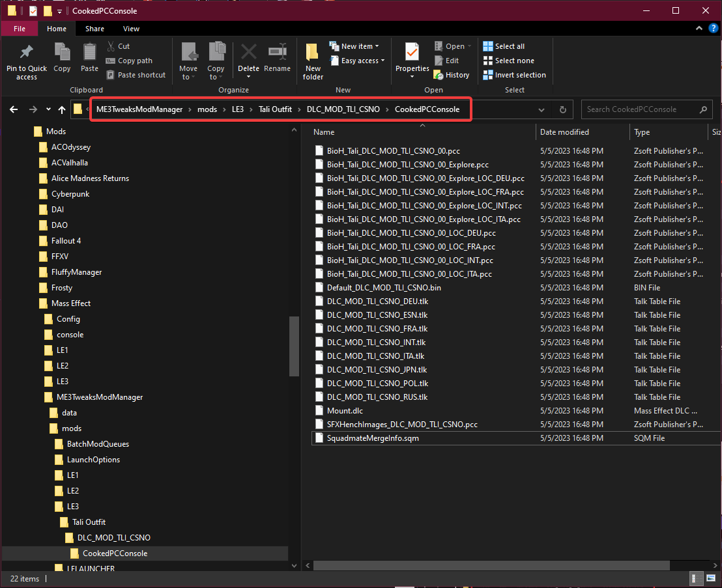The height and width of the screenshot is (588, 722).
Task: Select the Mount.dlc file
Action: point(345,411)
